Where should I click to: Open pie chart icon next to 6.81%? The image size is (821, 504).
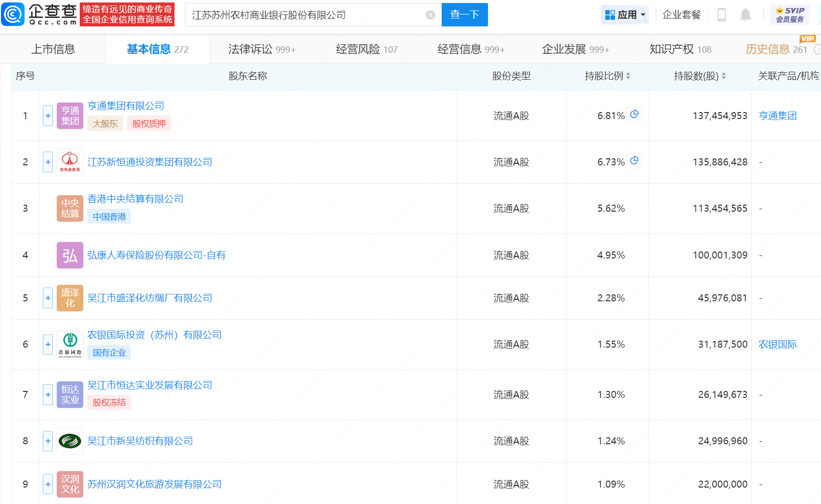(x=634, y=115)
